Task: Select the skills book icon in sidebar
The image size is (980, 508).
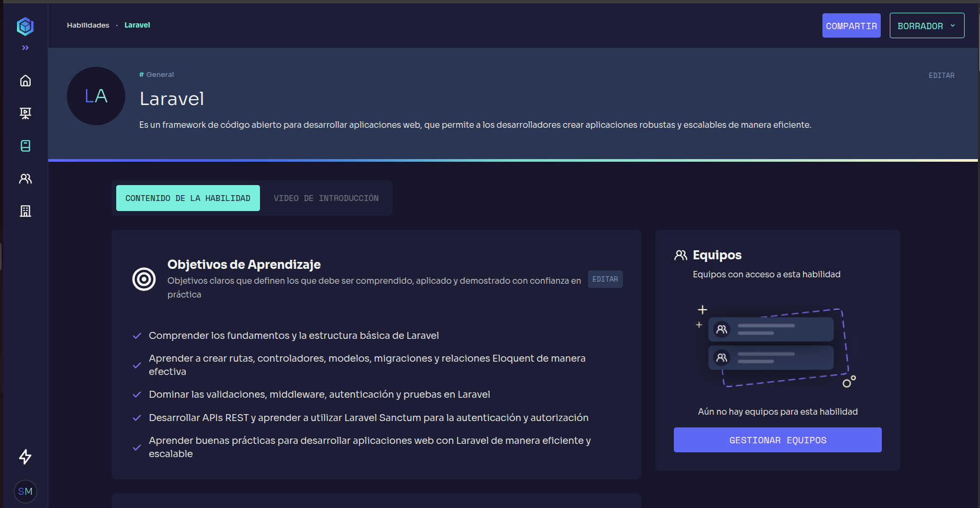Action: pos(25,146)
